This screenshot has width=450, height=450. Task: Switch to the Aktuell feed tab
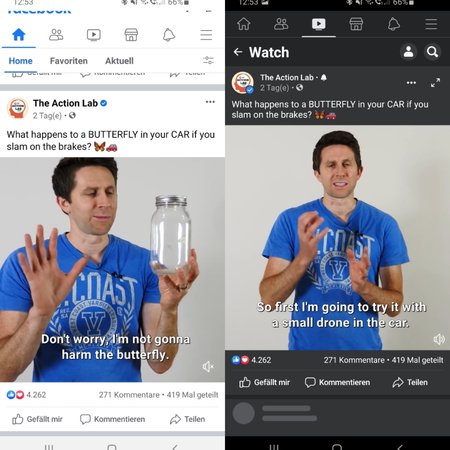[x=119, y=61]
